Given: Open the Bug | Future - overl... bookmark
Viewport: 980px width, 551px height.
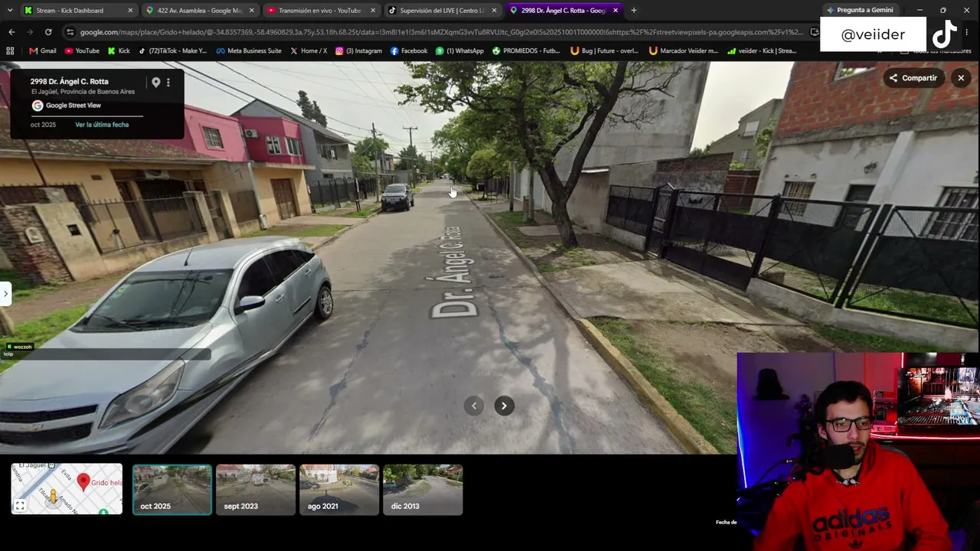Looking at the screenshot, I should 605,51.
